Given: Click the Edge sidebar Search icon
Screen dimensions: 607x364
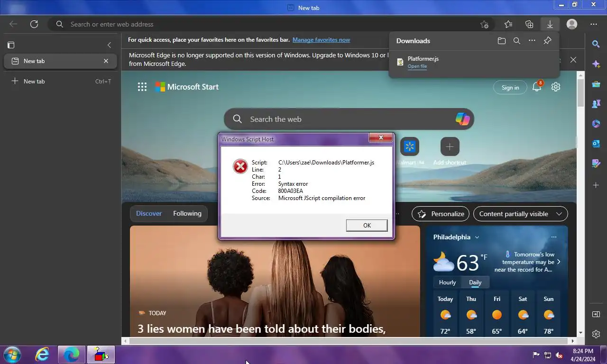Looking at the screenshot, I should [596, 44].
